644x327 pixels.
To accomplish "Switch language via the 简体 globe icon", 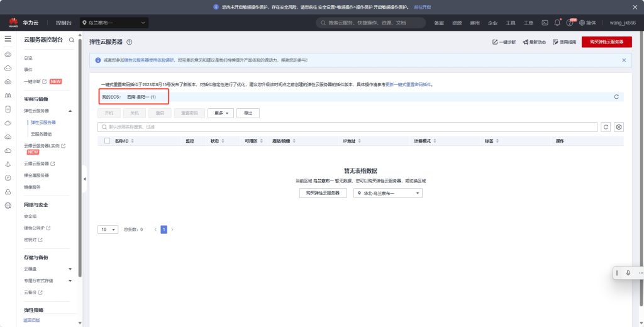I will (x=587, y=23).
